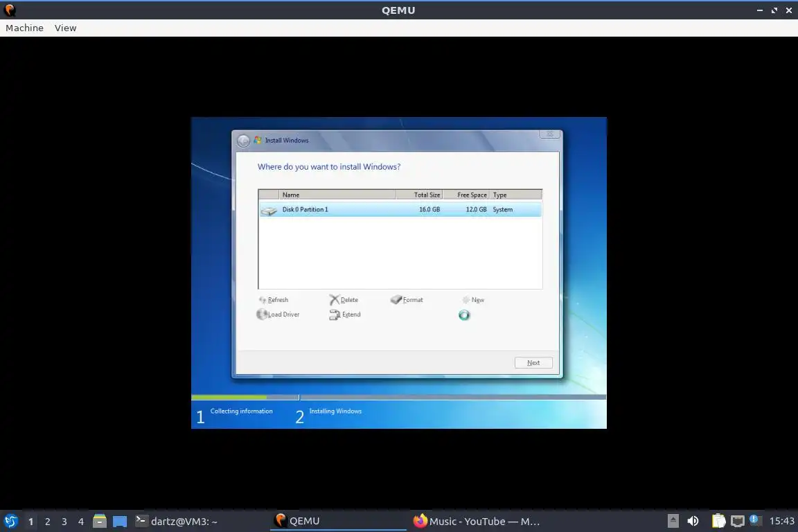Open the start menu on the taskbar

coord(10,521)
